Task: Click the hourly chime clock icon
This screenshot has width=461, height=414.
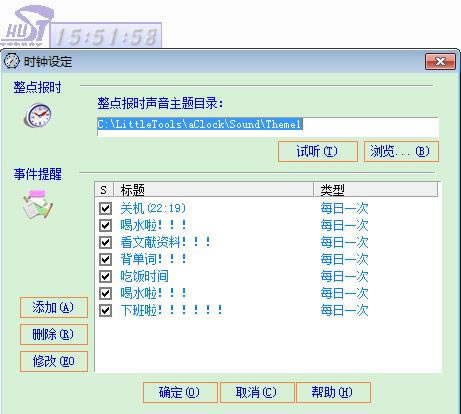Action: pos(38,115)
